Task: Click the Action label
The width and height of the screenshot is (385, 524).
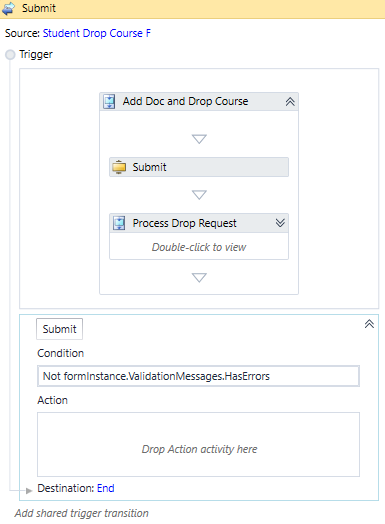Action: tap(52, 400)
